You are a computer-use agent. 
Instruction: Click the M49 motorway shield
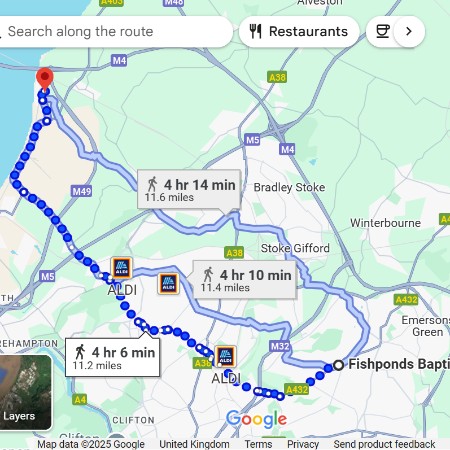[x=82, y=191]
